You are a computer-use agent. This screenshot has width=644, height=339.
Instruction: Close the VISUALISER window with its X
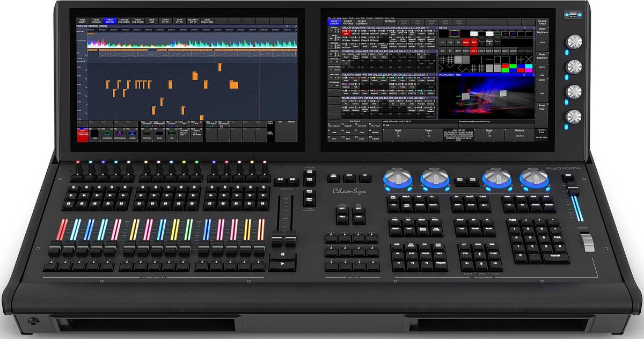[534, 75]
